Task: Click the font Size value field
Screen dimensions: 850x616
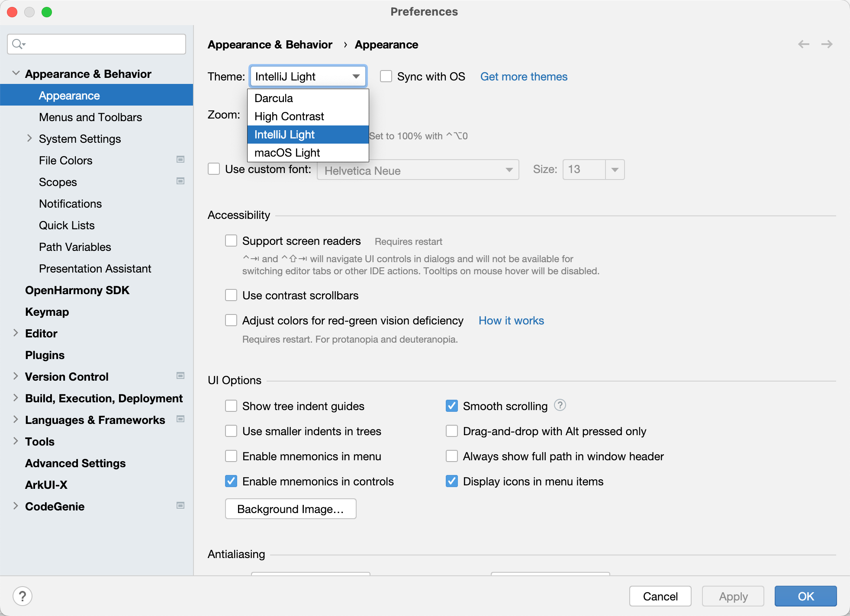Action: click(584, 170)
